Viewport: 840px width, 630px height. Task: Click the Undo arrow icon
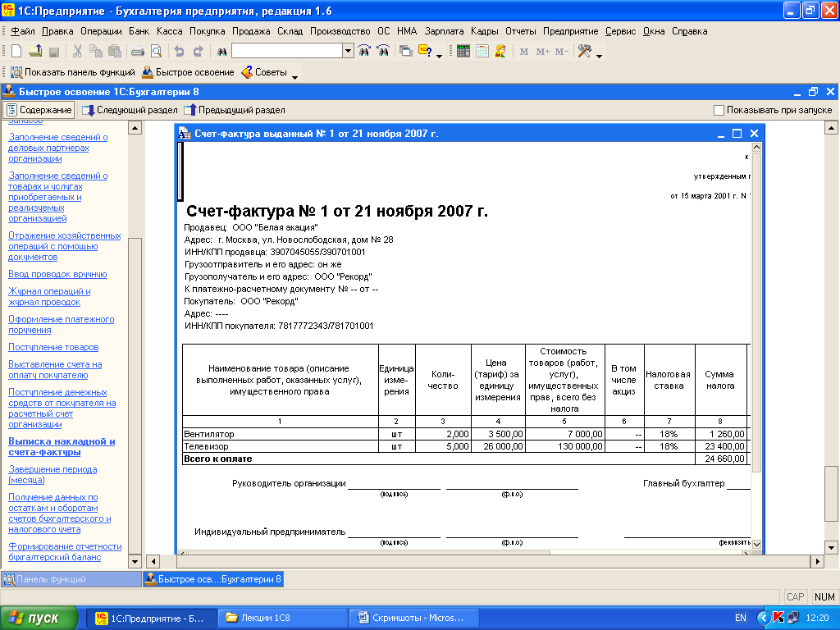coord(179,52)
